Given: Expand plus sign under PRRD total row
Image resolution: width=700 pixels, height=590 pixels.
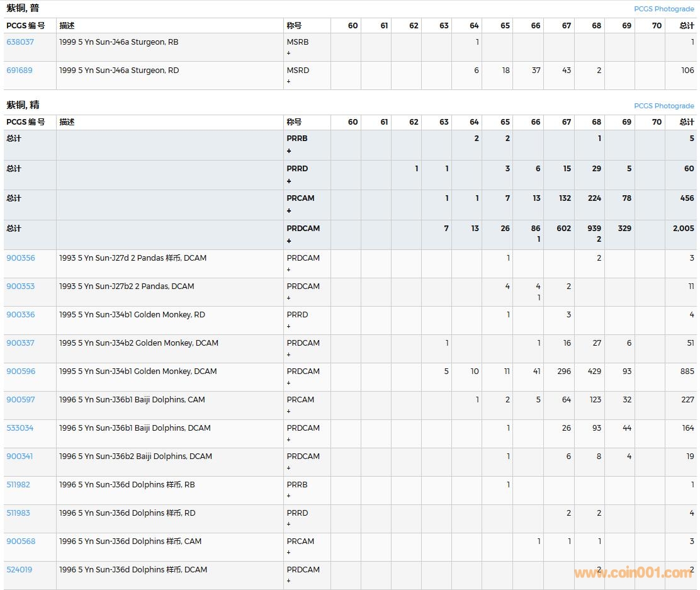Looking at the screenshot, I should click(x=289, y=181).
